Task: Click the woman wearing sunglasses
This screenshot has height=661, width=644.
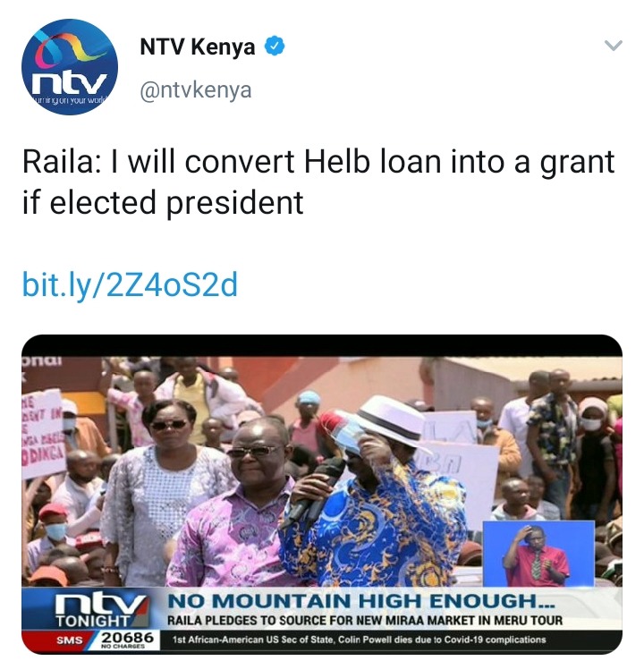Action: (x=160, y=491)
